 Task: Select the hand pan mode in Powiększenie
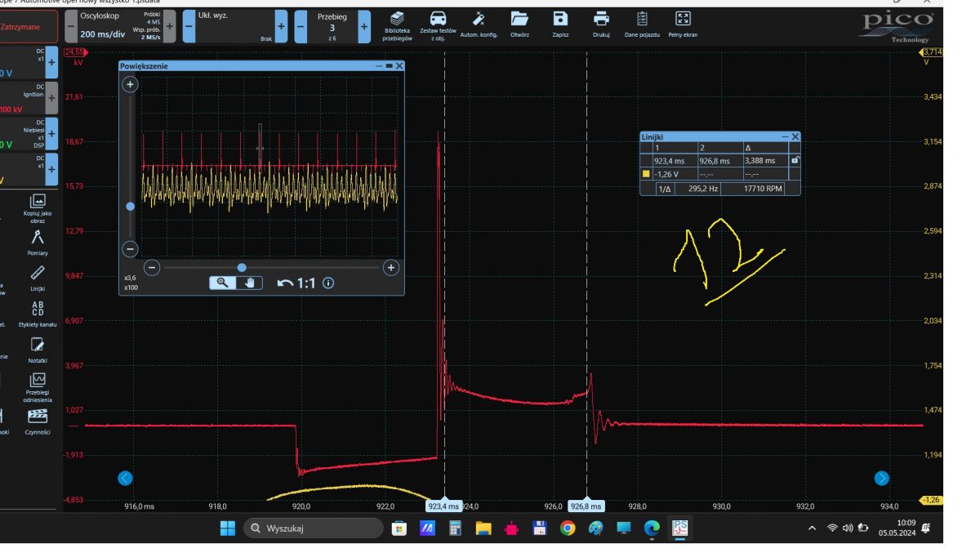click(251, 283)
